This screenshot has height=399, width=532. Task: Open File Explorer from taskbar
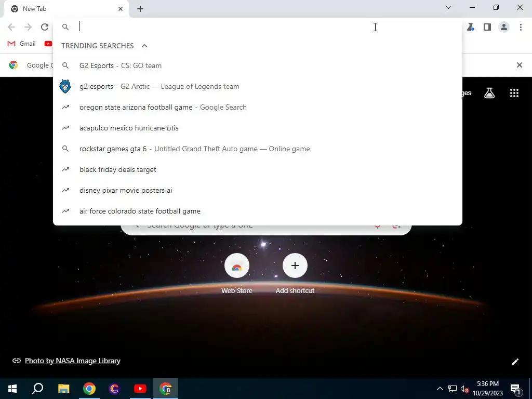63,389
